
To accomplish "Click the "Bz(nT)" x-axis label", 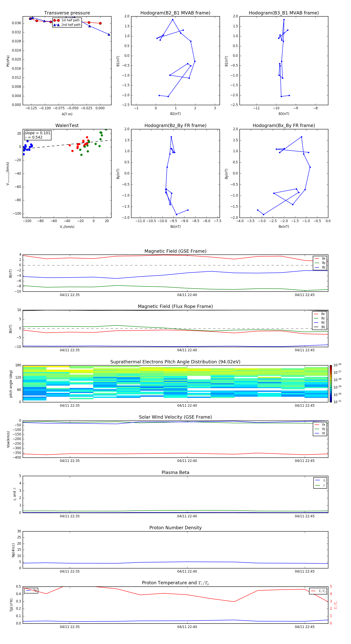I will click(x=175, y=227).
